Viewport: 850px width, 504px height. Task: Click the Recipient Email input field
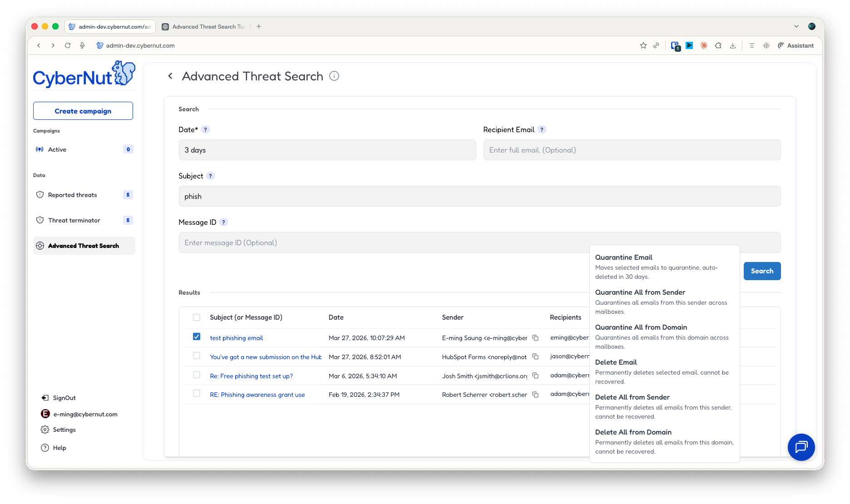(632, 150)
